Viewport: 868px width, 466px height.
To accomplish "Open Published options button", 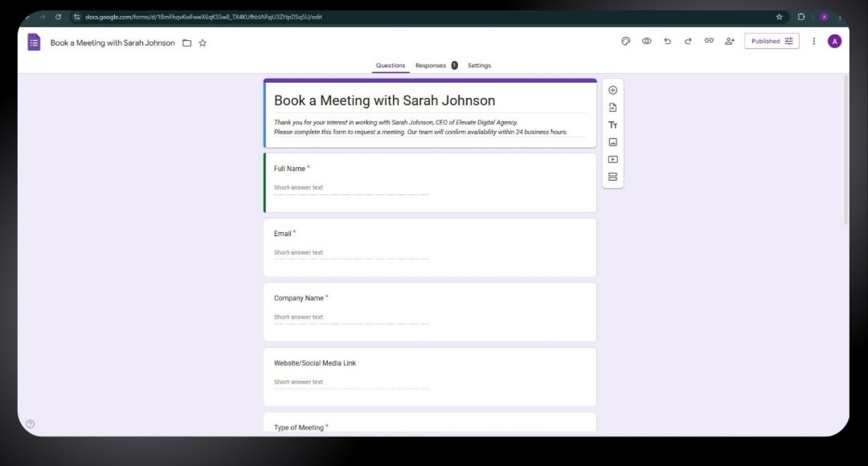I will [x=772, y=41].
